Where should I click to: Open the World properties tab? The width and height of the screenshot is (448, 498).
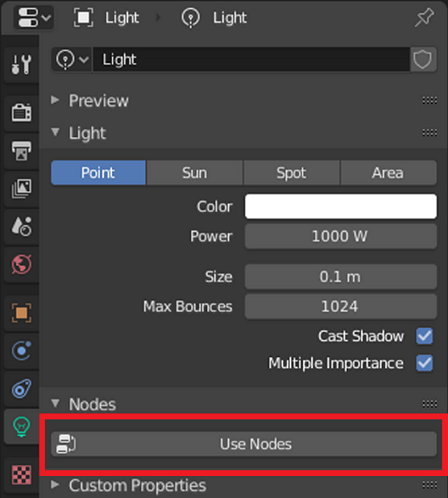tap(21, 264)
